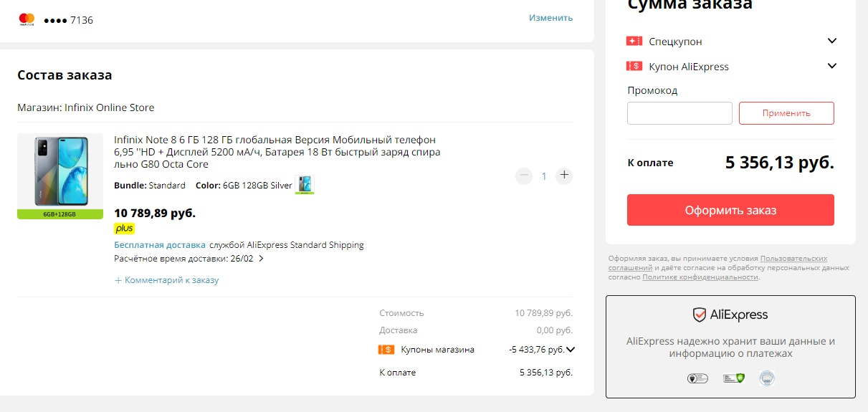Click the Купон AliExpress coupon icon

tap(634, 66)
